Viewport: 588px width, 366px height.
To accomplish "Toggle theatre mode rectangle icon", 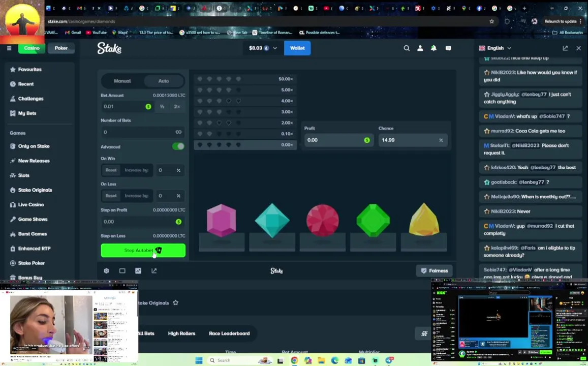I will click(122, 271).
